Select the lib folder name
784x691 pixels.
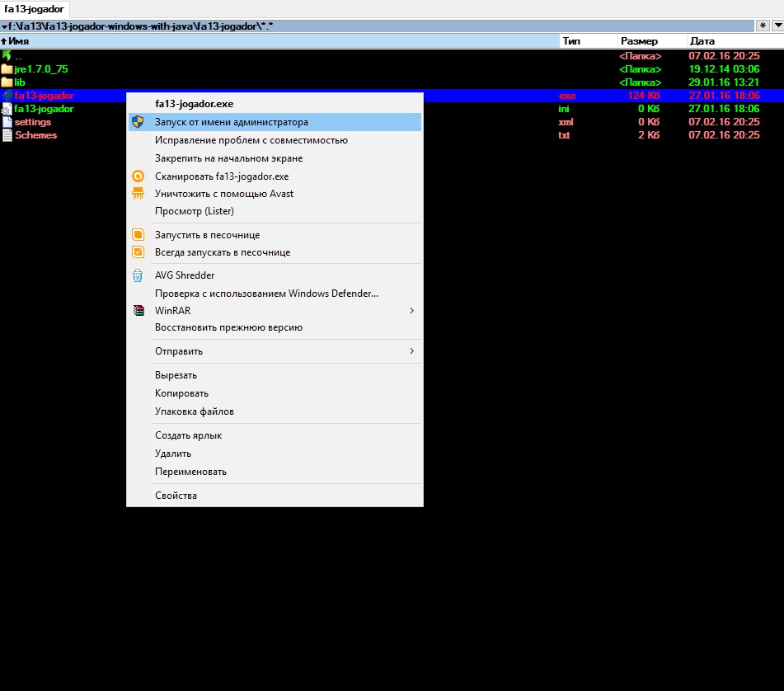point(20,82)
